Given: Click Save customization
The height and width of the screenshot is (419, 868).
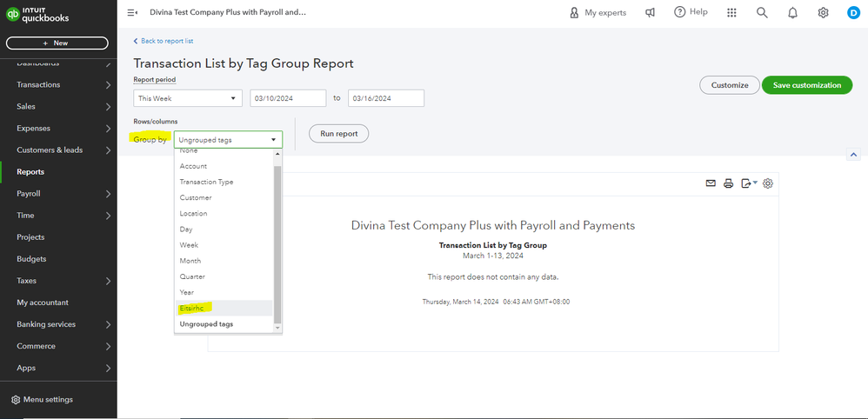Looking at the screenshot, I should [x=807, y=85].
